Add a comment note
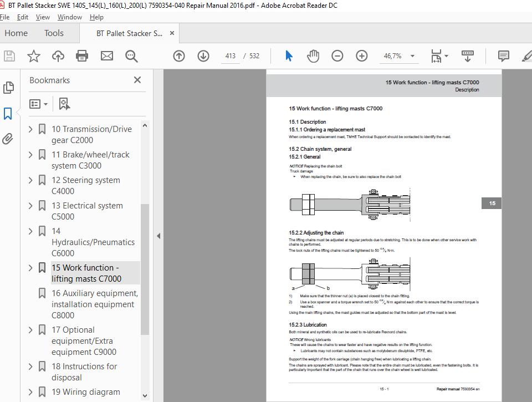Image resolution: width=532 pixels, height=402 pixels. coord(504,56)
